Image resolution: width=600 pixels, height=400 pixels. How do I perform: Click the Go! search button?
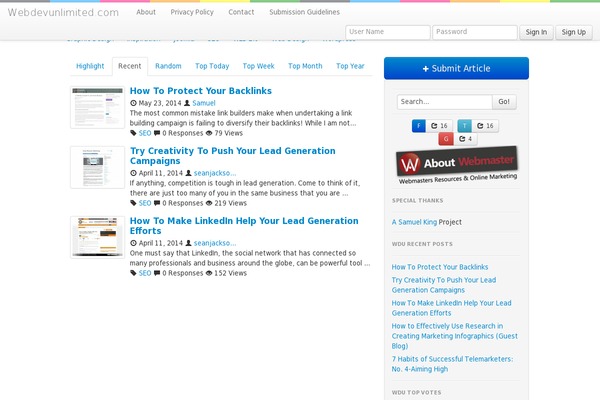pyautogui.click(x=504, y=102)
